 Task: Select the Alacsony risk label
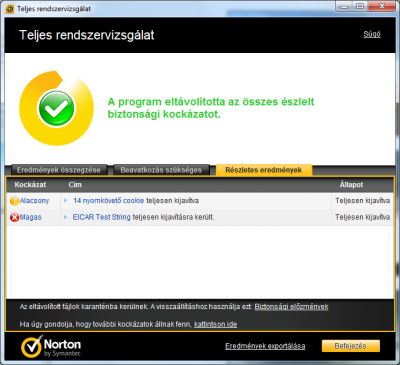(x=34, y=201)
